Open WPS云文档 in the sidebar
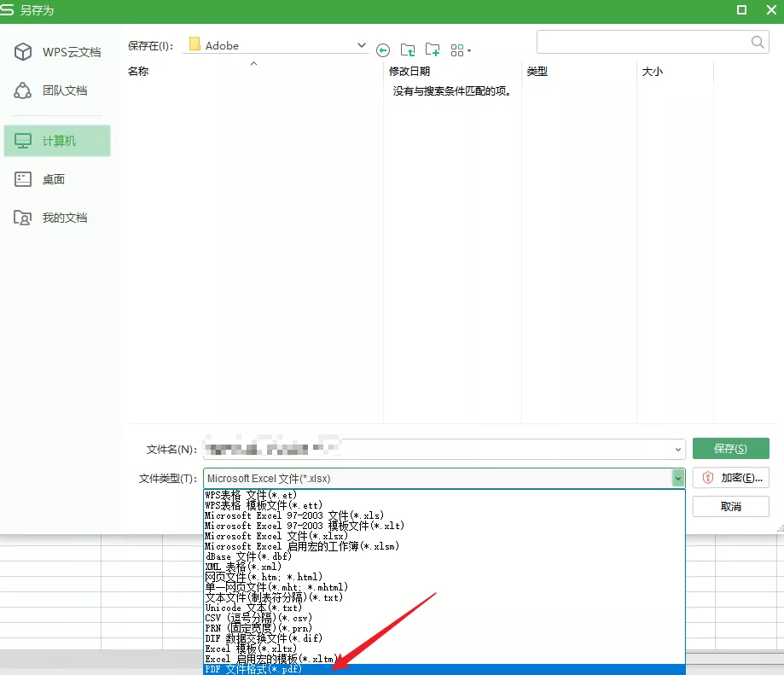 click(57, 53)
